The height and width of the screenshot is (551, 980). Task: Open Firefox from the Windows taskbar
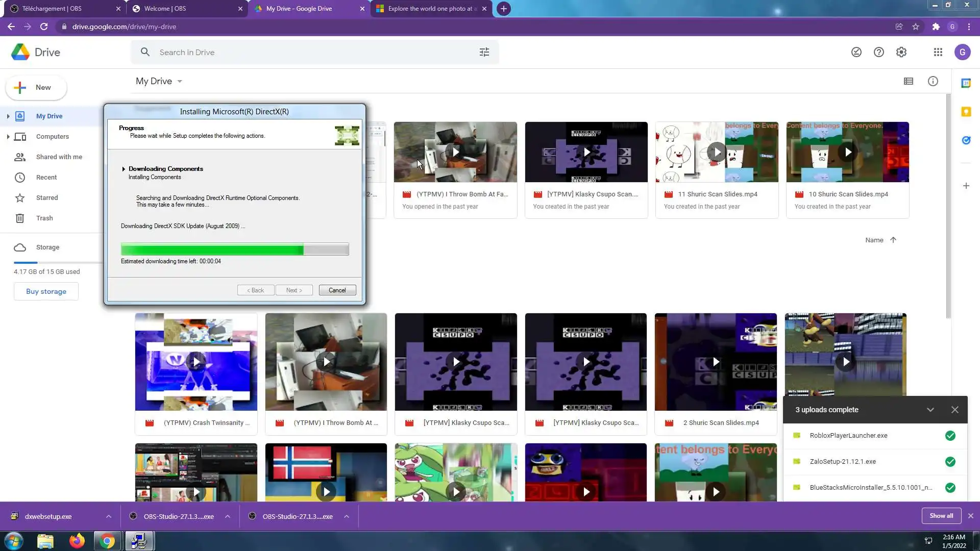[x=77, y=541]
